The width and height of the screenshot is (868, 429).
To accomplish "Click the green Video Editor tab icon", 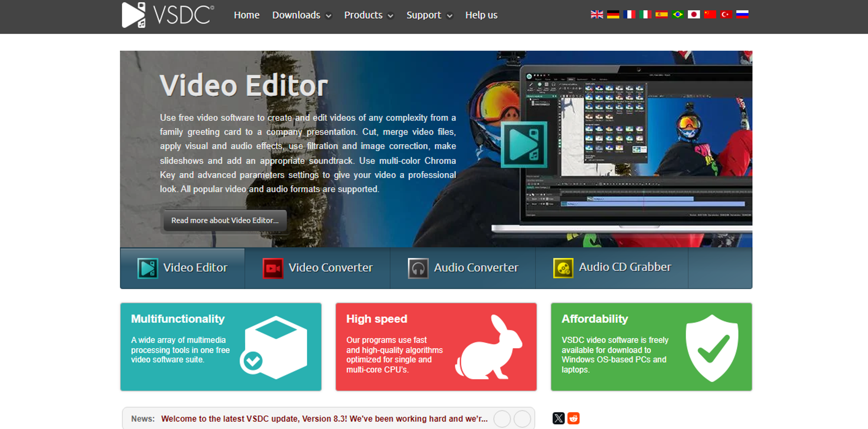I will point(148,268).
